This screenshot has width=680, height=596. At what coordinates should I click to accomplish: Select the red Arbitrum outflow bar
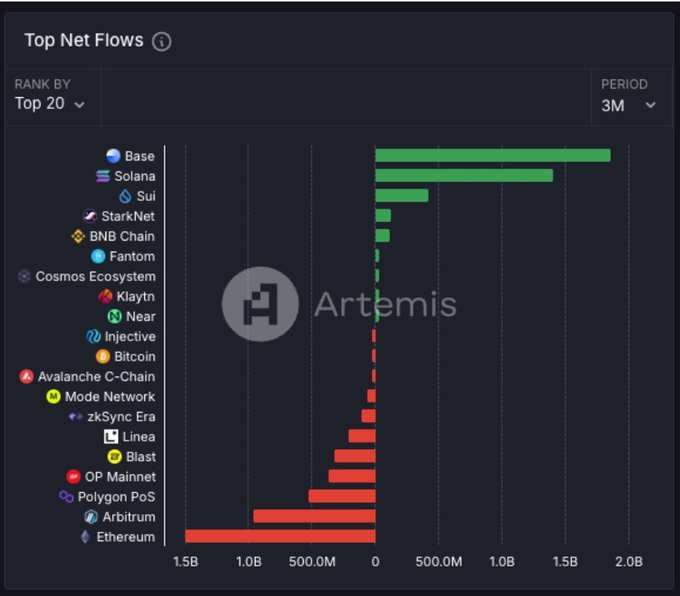point(314,516)
